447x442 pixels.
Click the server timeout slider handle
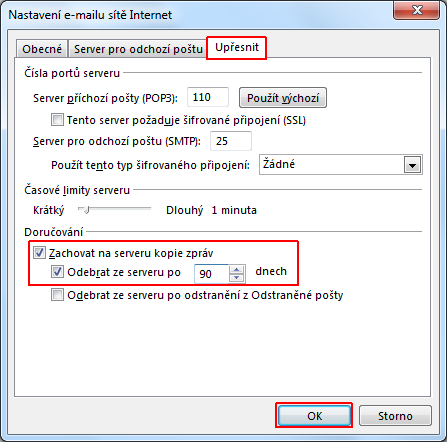coord(86,210)
